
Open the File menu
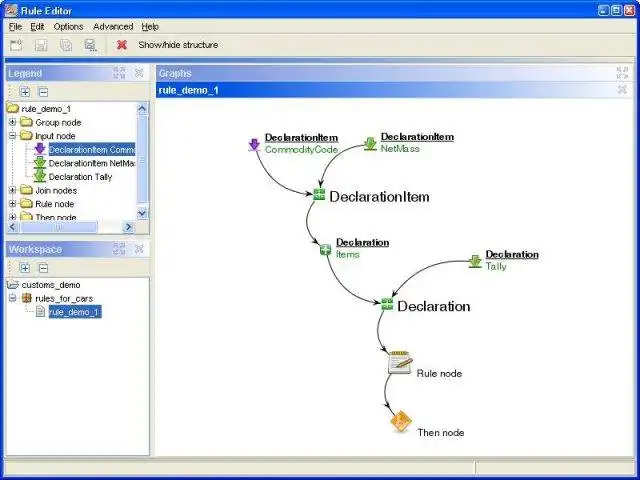(x=15, y=27)
